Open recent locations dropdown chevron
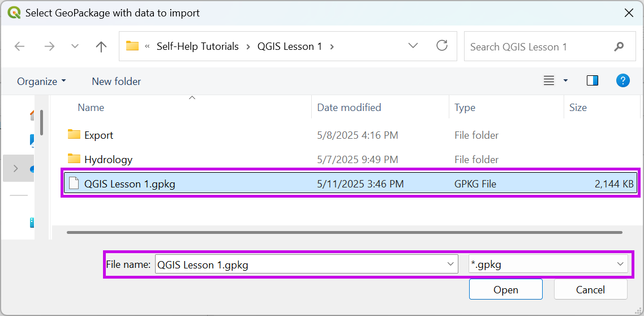This screenshot has width=644, height=316. coord(75,46)
